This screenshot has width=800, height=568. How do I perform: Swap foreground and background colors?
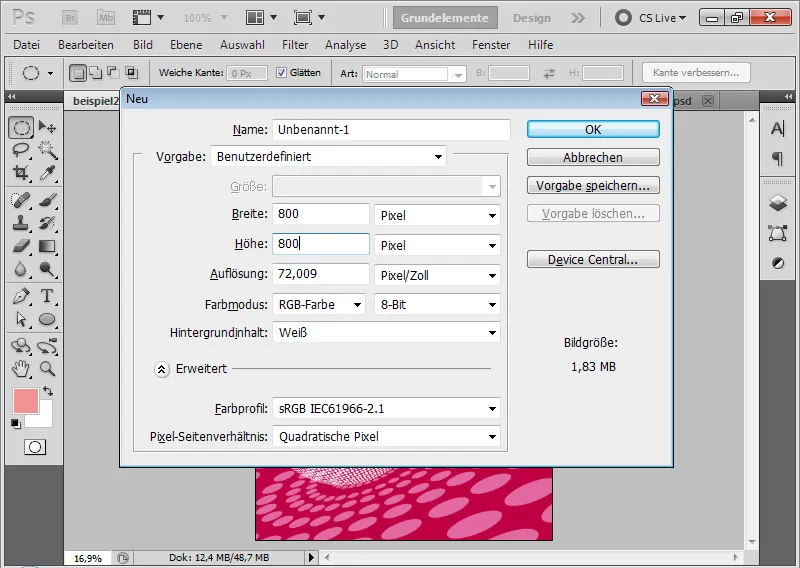[x=47, y=391]
